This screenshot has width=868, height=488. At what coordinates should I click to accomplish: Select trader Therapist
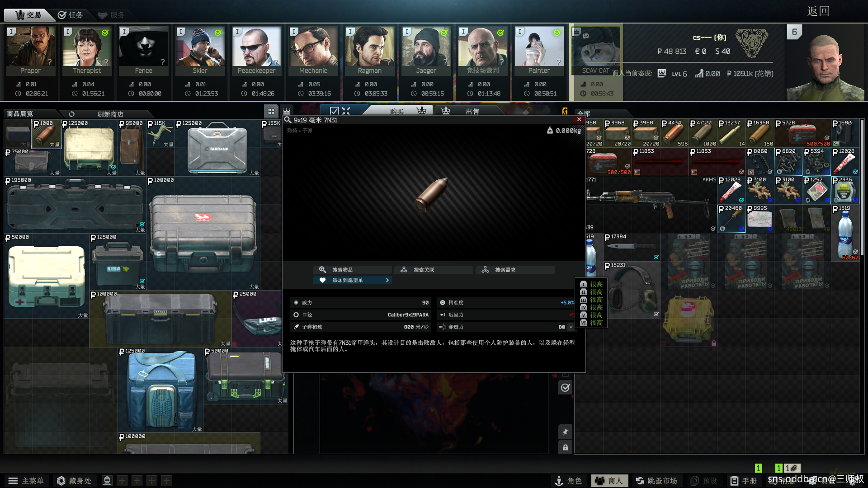[x=87, y=51]
